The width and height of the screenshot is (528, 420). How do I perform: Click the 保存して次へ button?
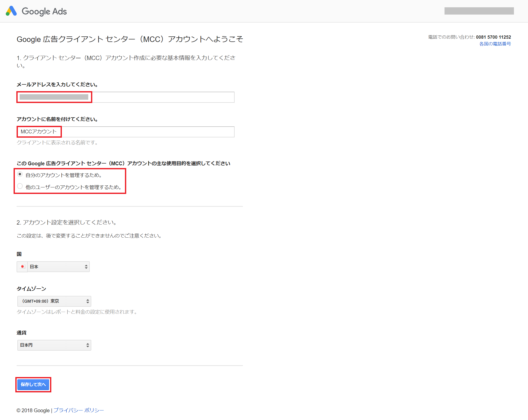pyautogui.click(x=33, y=384)
